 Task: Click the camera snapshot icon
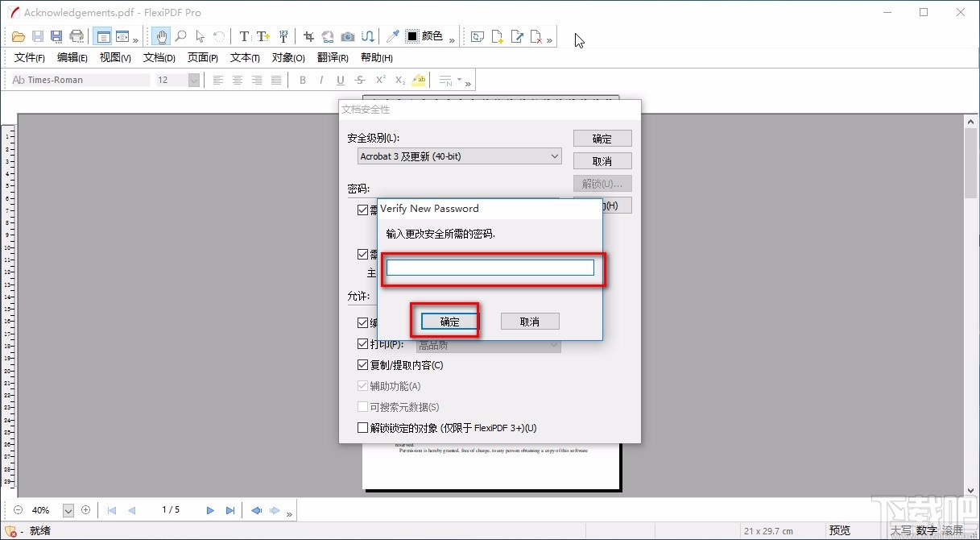point(348,36)
